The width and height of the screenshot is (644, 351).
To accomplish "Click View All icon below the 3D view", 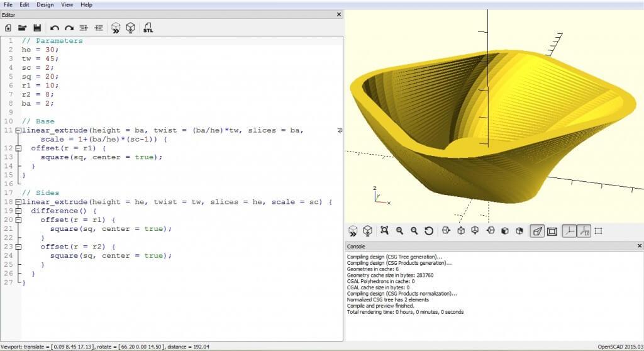I will (x=384, y=231).
